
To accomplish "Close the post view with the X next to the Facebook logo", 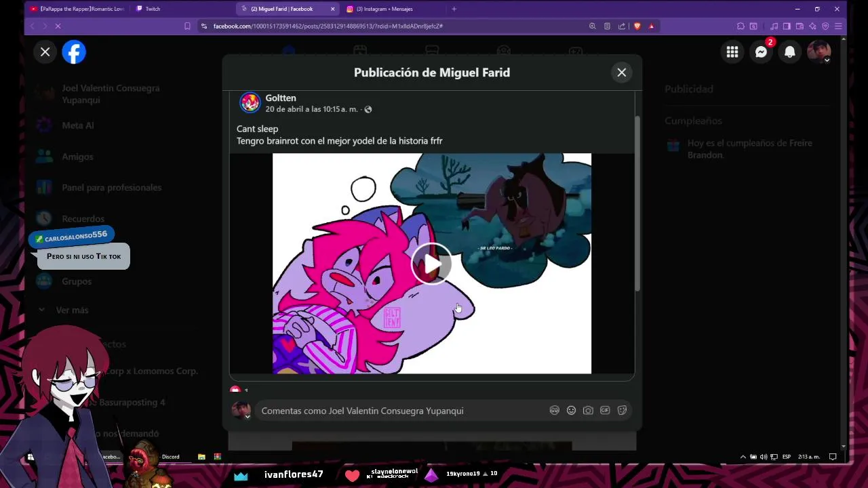I will 45,52.
